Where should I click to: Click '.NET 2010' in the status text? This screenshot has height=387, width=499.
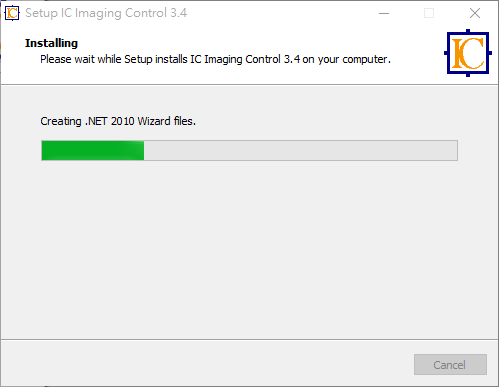(x=110, y=121)
